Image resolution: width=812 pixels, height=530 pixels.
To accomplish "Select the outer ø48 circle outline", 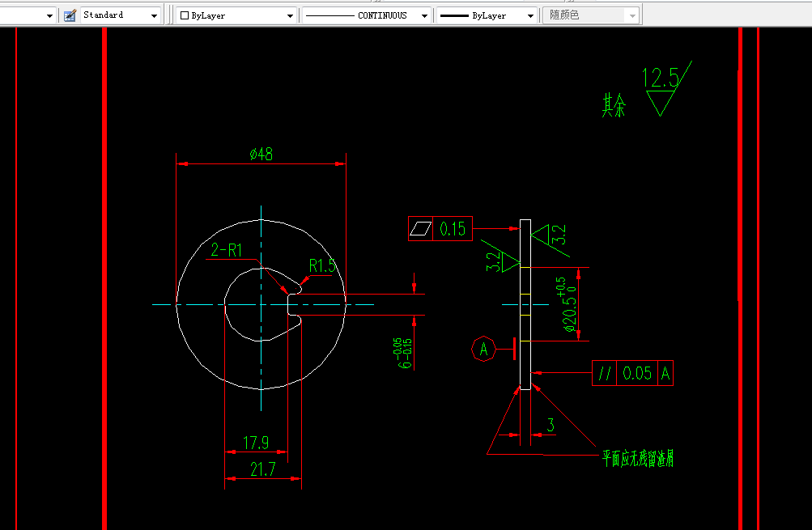I will 177,304.
